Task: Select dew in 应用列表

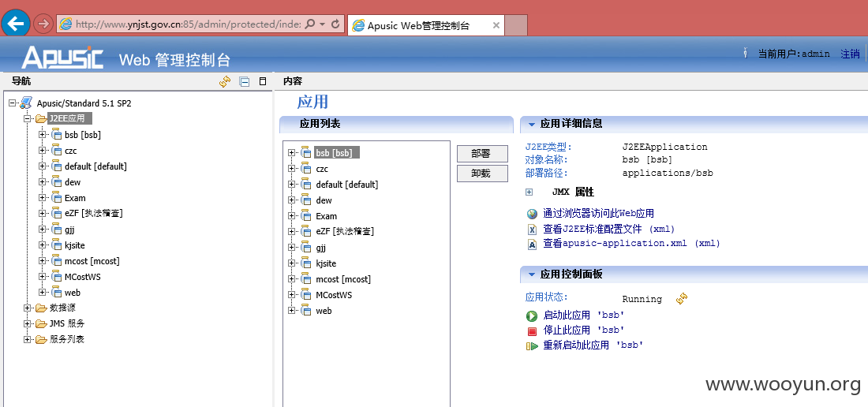Action: pyautogui.click(x=324, y=200)
